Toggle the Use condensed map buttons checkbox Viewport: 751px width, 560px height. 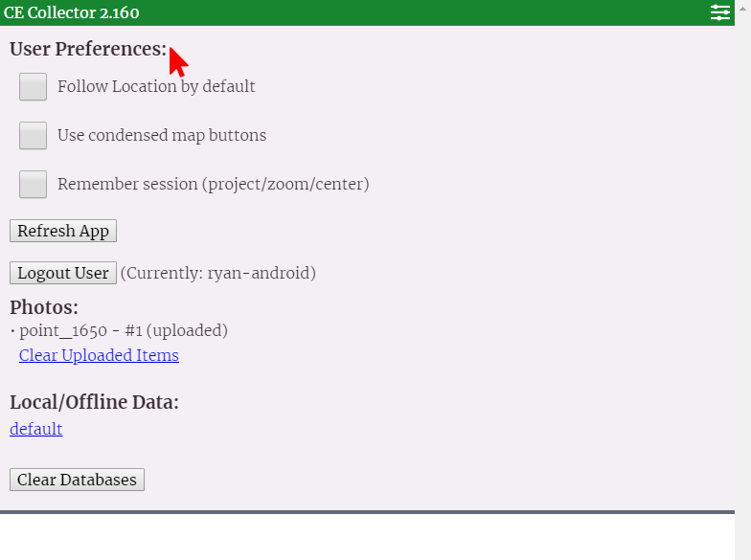[x=34, y=135]
